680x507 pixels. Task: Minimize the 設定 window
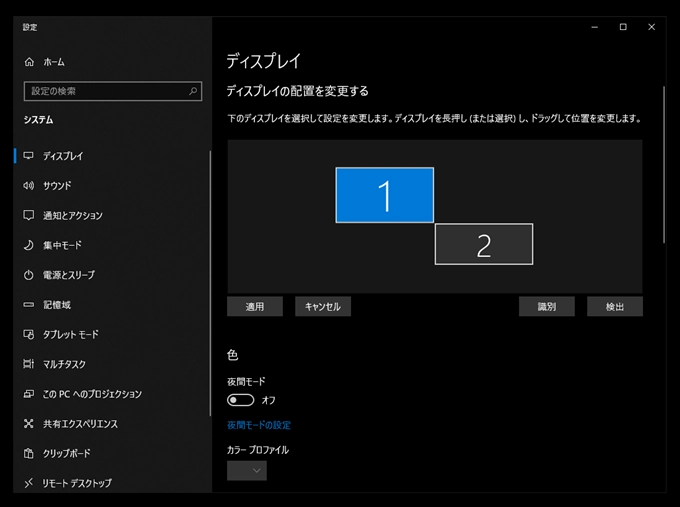[x=595, y=27]
